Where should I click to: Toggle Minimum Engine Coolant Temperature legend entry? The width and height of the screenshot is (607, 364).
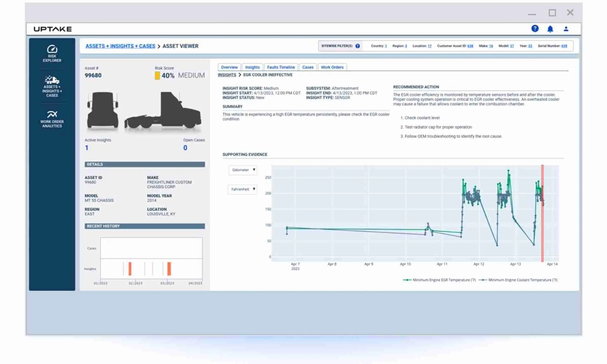(518, 280)
